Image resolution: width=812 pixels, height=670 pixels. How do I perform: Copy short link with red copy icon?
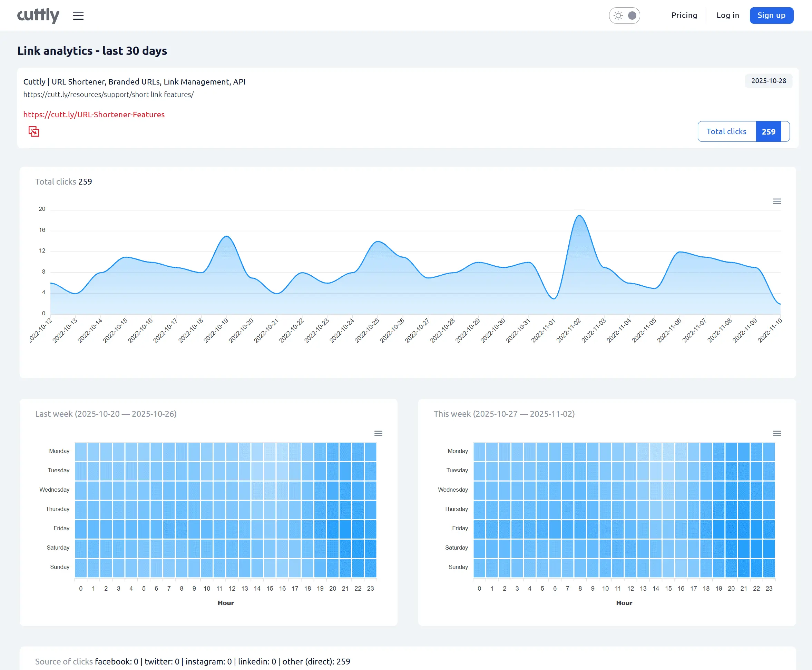coord(33,131)
